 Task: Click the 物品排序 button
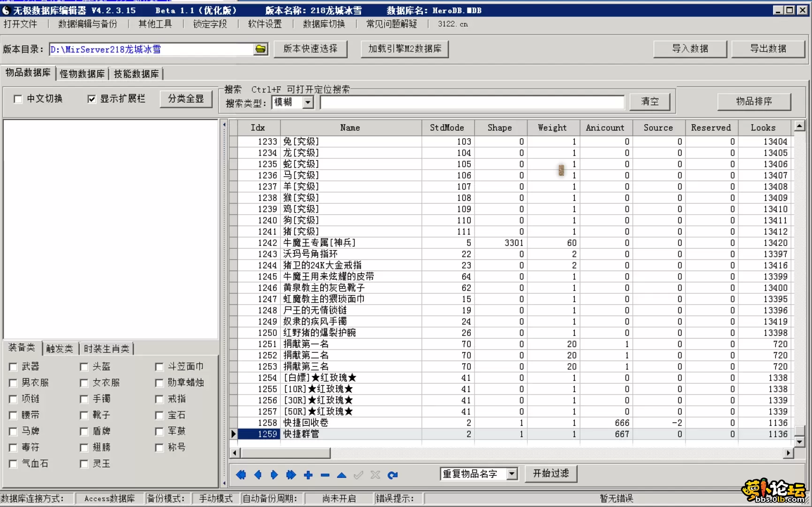point(754,101)
